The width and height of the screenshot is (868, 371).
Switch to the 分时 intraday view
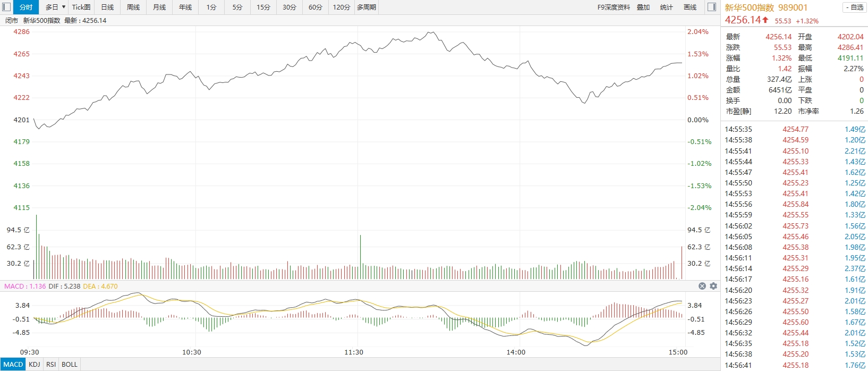(x=26, y=7)
